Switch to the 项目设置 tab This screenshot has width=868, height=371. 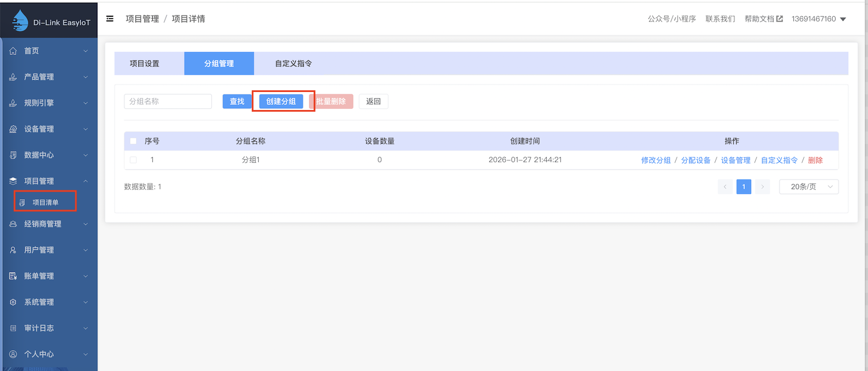tap(144, 64)
